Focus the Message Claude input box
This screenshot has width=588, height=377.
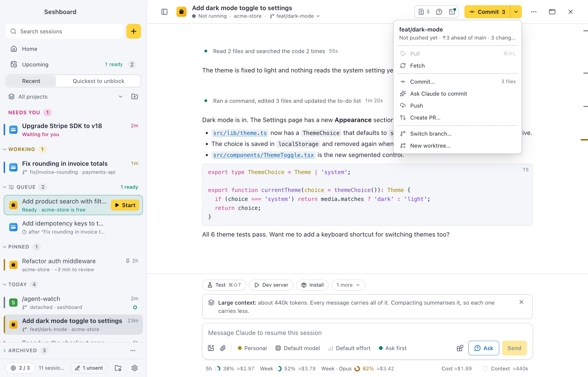pyautogui.click(x=367, y=333)
